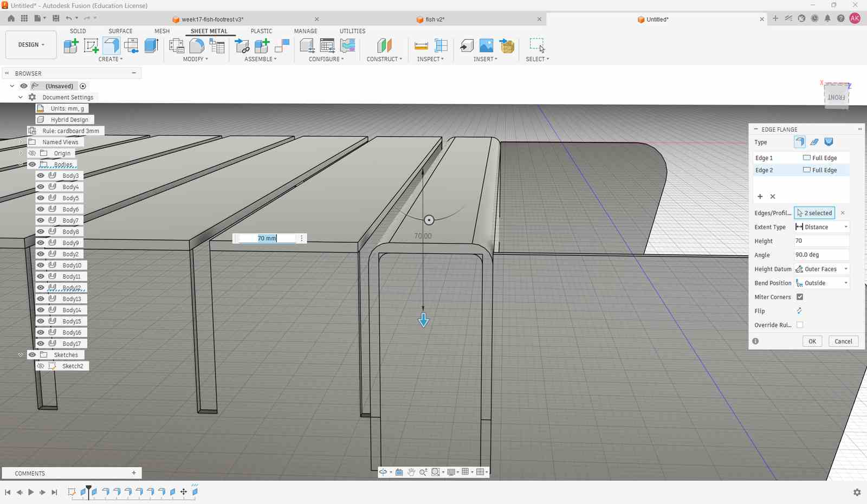Check Full Edge for Edge 1

[807, 158]
